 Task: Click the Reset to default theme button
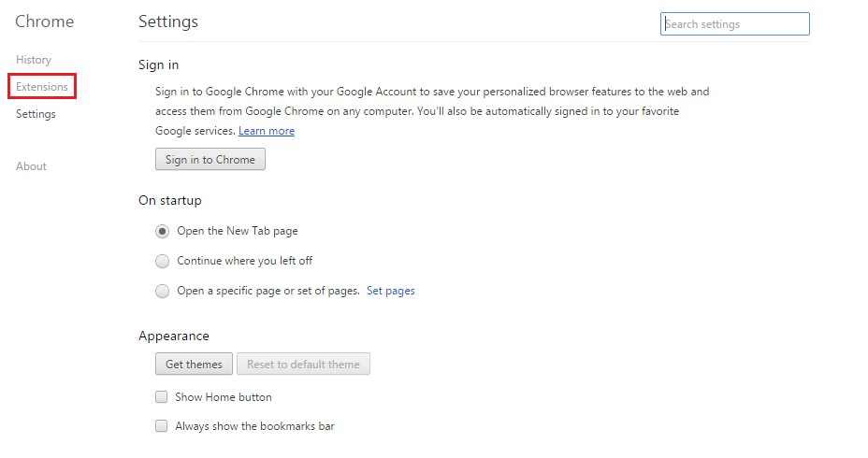click(x=303, y=365)
